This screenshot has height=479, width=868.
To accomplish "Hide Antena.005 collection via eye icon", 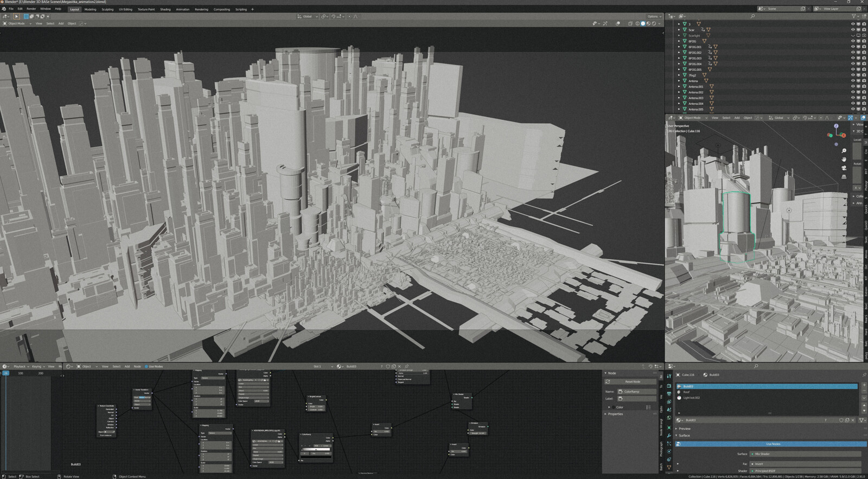I will (853, 109).
